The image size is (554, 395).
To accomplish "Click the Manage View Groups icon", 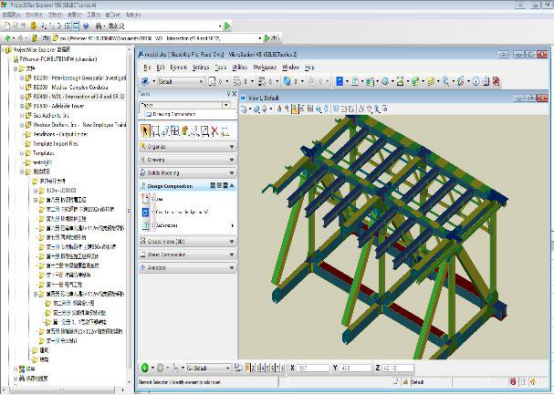I will coord(238,368).
